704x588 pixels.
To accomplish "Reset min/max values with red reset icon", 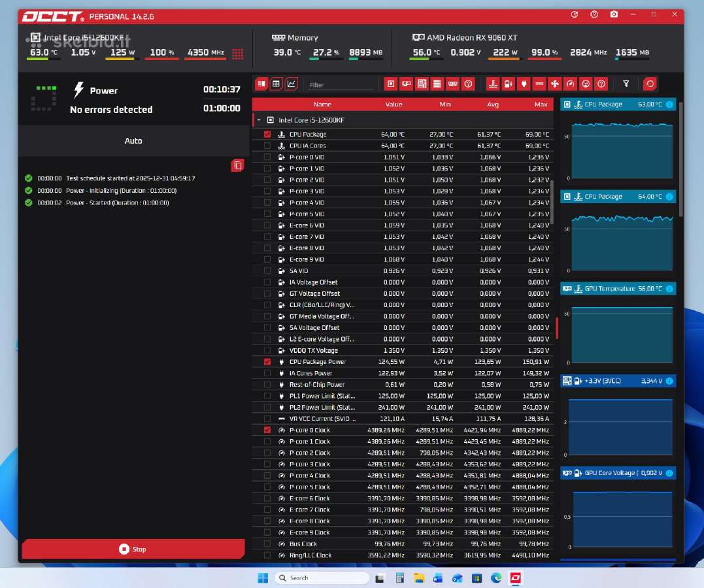I will [650, 84].
